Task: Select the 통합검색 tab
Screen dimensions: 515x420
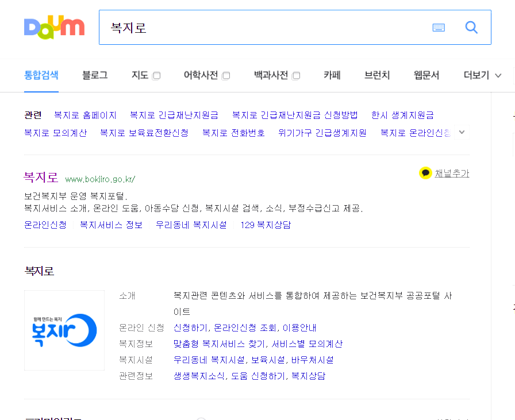Action: pyautogui.click(x=41, y=75)
